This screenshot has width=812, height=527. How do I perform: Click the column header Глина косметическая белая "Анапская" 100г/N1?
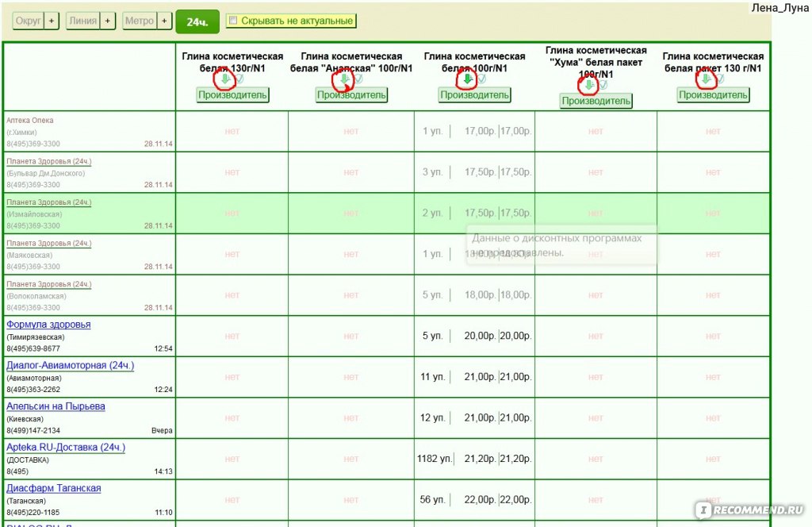(x=351, y=62)
